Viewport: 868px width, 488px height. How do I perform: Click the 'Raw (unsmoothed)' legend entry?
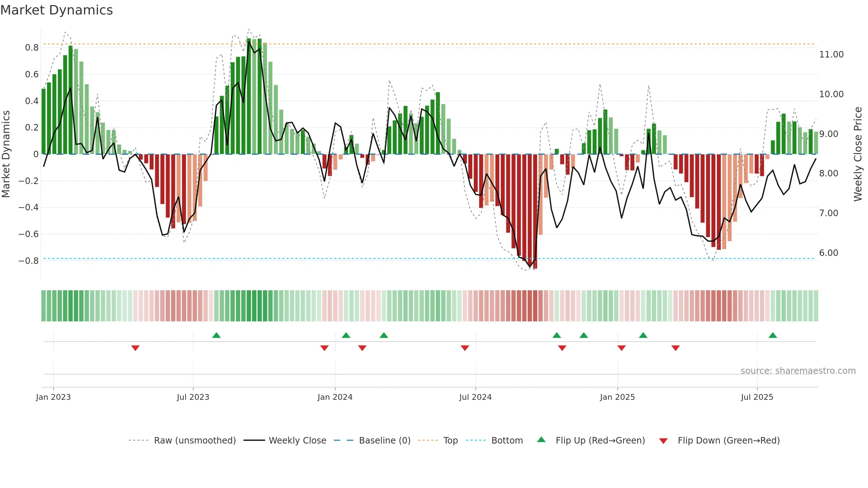pos(182,440)
